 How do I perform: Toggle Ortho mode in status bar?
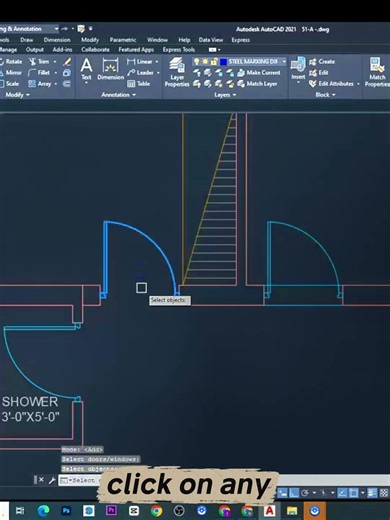[293, 493]
